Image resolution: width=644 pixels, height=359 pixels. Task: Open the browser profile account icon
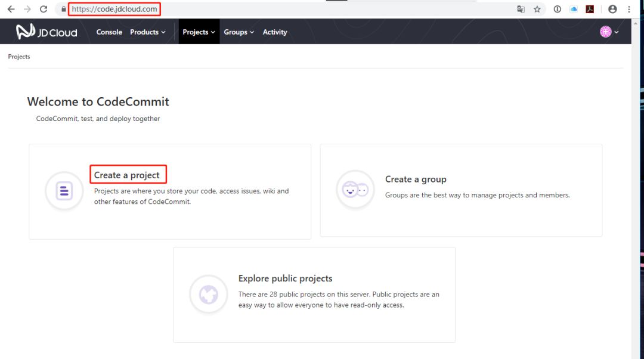(x=612, y=9)
